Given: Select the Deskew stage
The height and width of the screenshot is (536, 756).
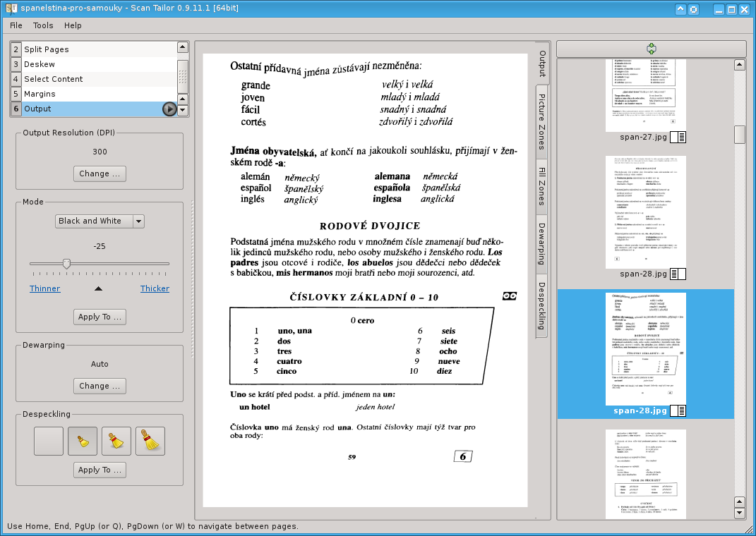Looking at the screenshot, I should 94,64.
